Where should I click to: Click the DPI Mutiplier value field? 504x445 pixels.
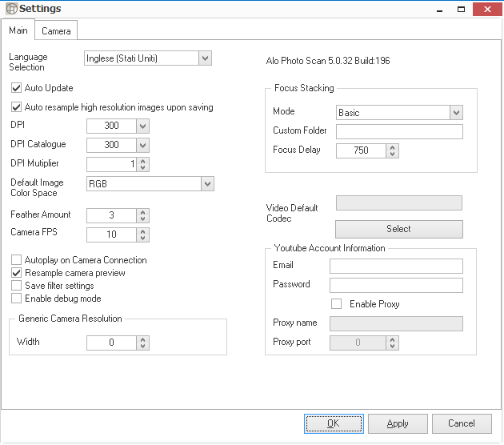pyautogui.click(x=111, y=164)
